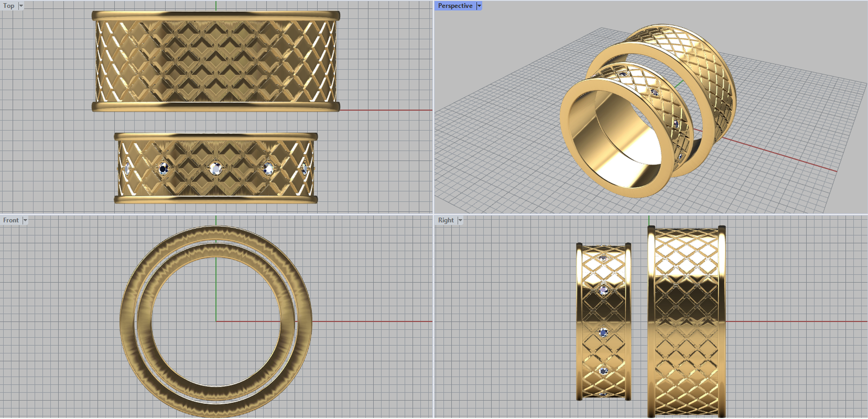
Task: Select the large wide ring in Top view
Action: 215,61
